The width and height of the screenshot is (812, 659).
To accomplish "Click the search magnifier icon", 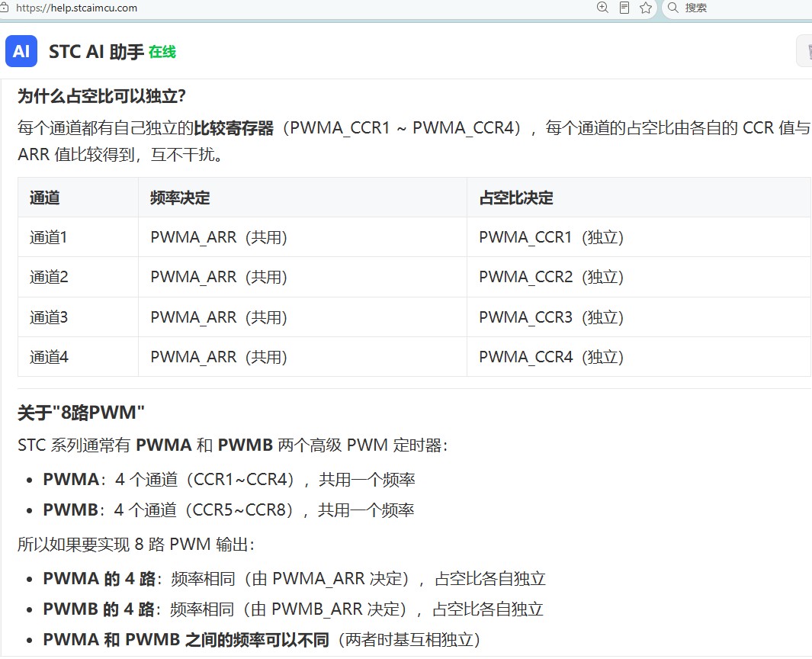I will pyautogui.click(x=672, y=8).
